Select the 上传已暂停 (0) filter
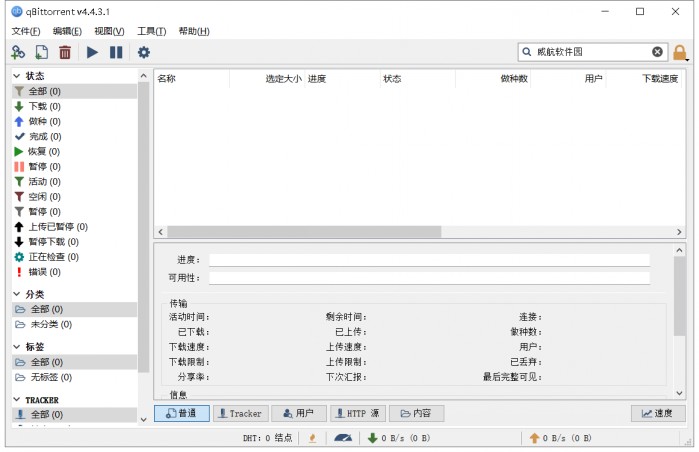 point(74,226)
